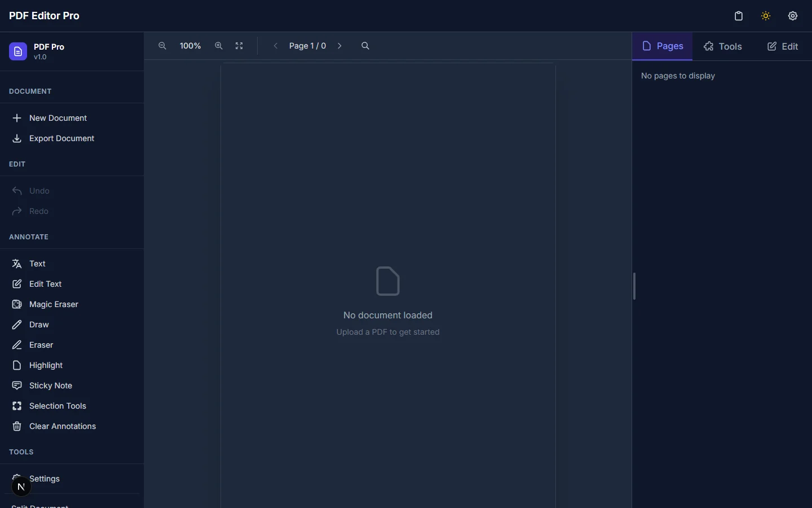Go to previous page with left chevron
This screenshot has width=812, height=508.
point(276,46)
